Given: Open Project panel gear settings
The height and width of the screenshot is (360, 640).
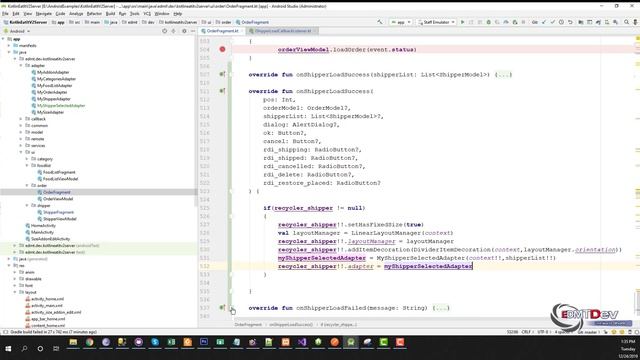Looking at the screenshot, I should [x=184, y=31].
